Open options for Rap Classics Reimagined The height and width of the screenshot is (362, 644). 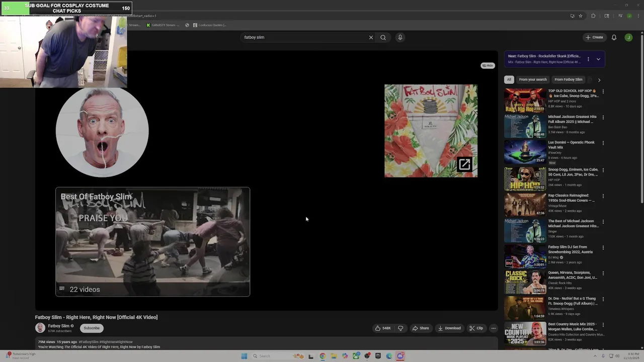tap(603, 196)
